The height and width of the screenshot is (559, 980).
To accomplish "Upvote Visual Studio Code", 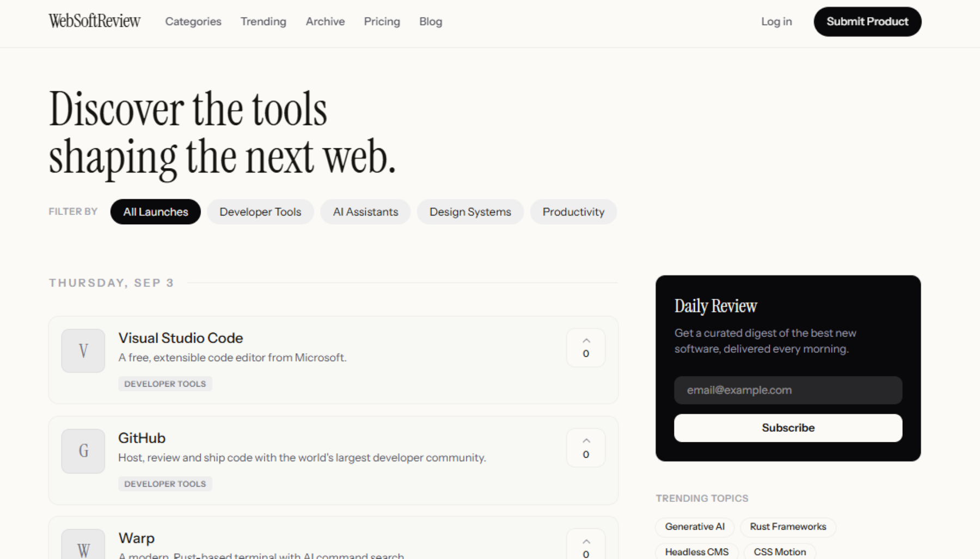I will coord(586,348).
